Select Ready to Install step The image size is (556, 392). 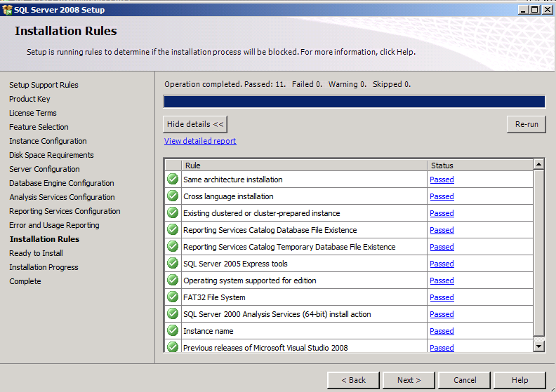(37, 253)
